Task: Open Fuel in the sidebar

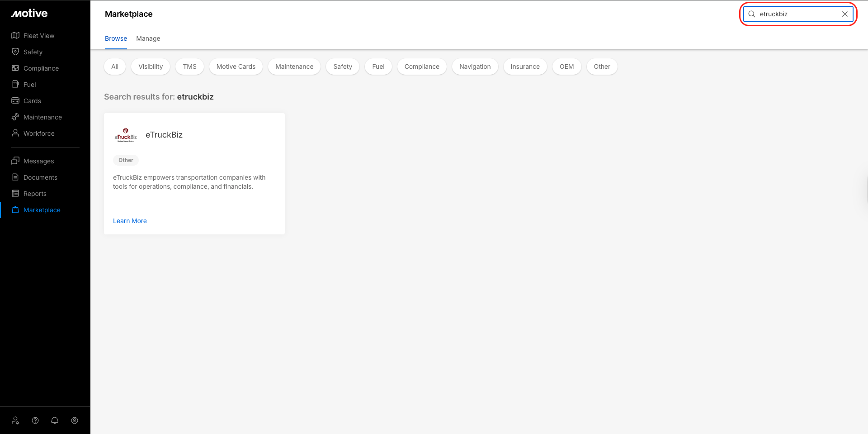Action: [30, 85]
